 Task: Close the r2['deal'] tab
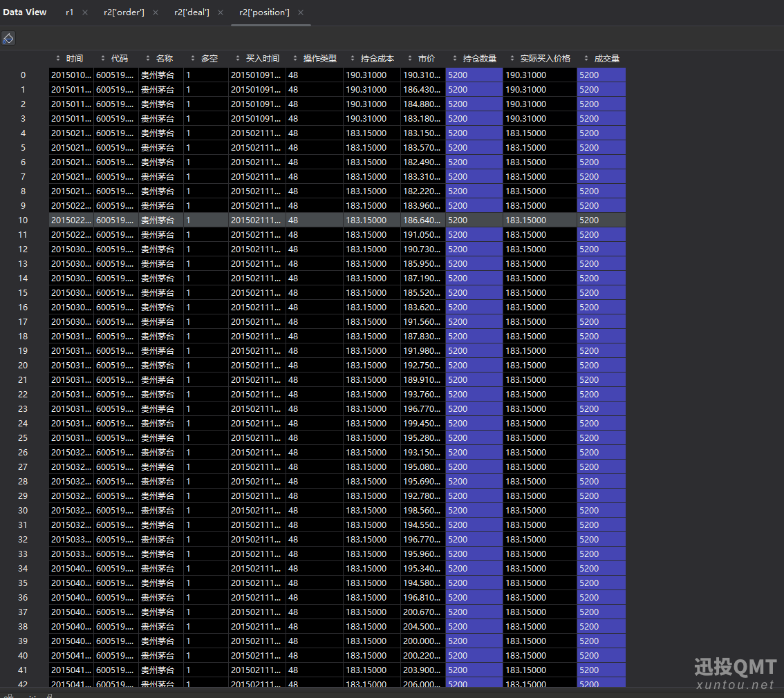[221, 12]
